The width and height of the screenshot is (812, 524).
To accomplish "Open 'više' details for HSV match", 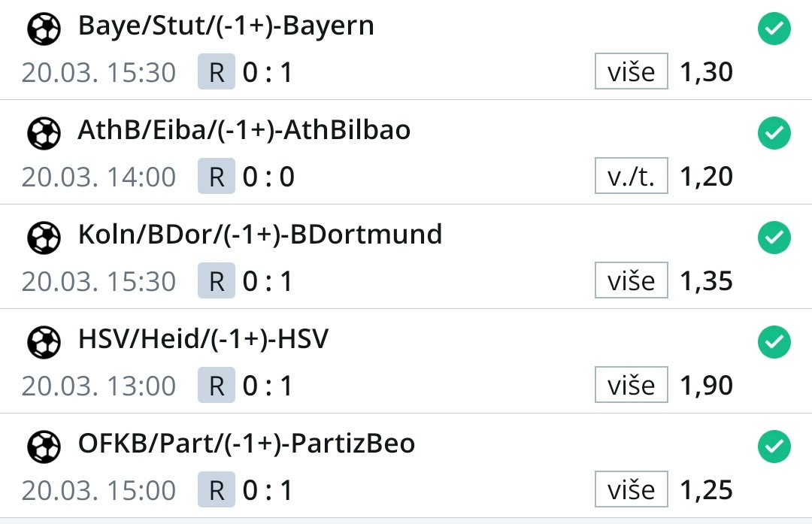I will (632, 384).
